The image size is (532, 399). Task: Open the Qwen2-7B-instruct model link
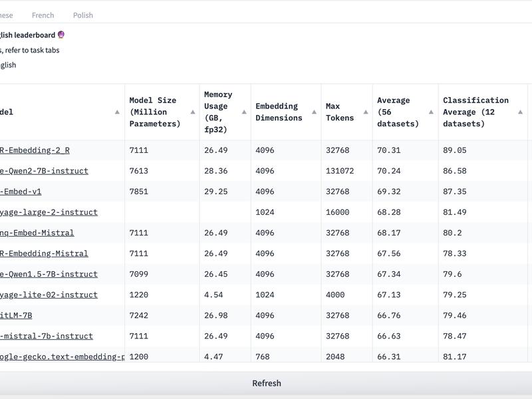tap(44, 171)
